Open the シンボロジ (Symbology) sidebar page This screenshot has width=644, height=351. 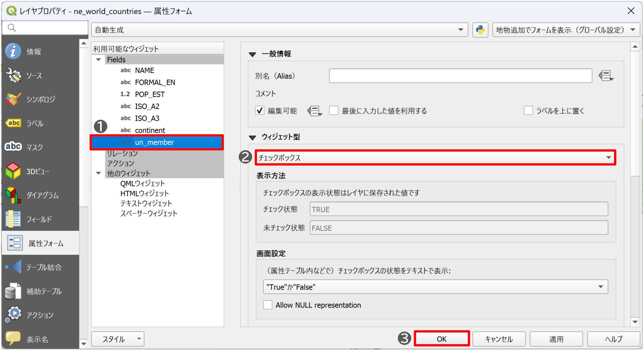tap(40, 99)
